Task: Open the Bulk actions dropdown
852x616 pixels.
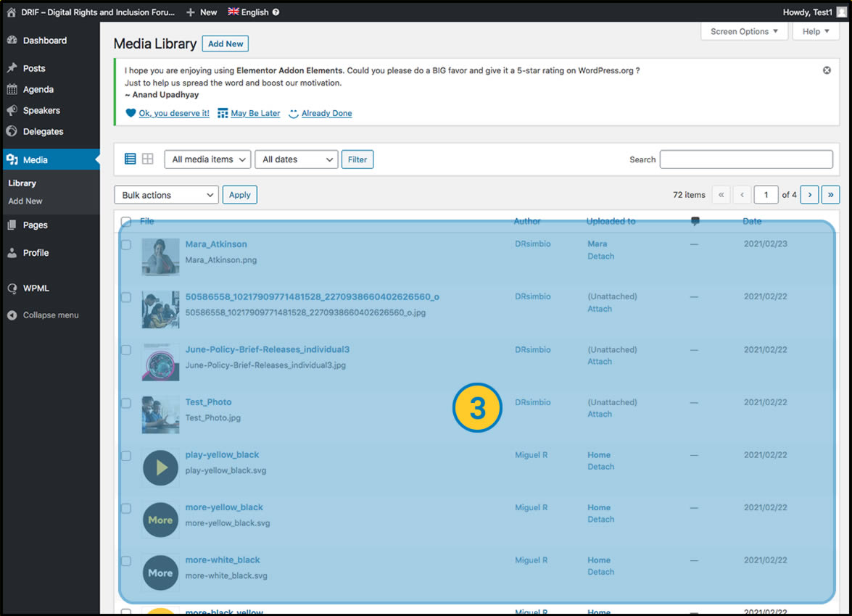Action: pos(166,195)
